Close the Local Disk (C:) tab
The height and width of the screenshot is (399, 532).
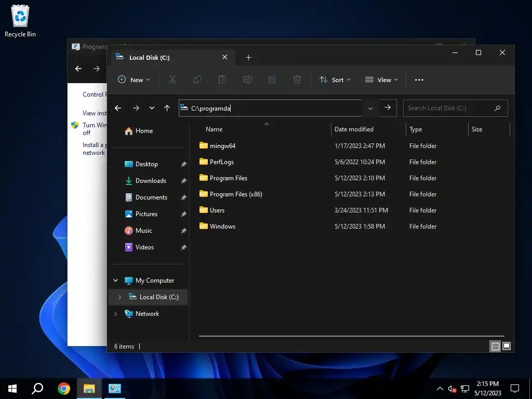pos(224,57)
